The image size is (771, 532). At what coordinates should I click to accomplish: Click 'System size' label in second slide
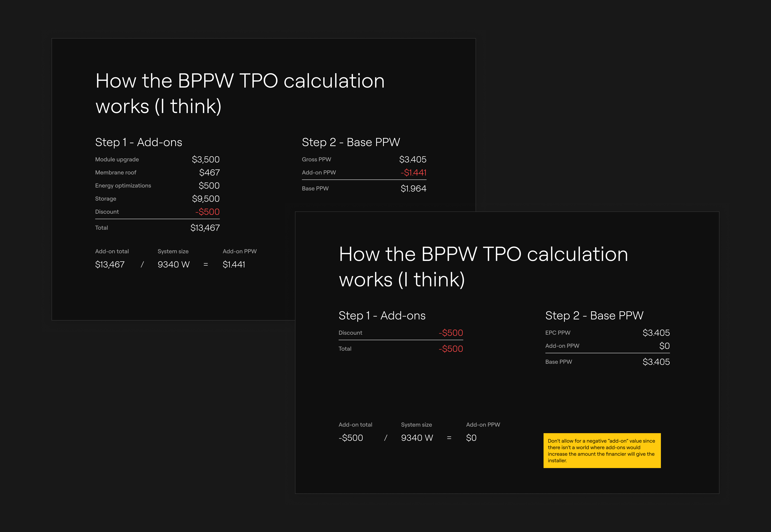click(417, 425)
